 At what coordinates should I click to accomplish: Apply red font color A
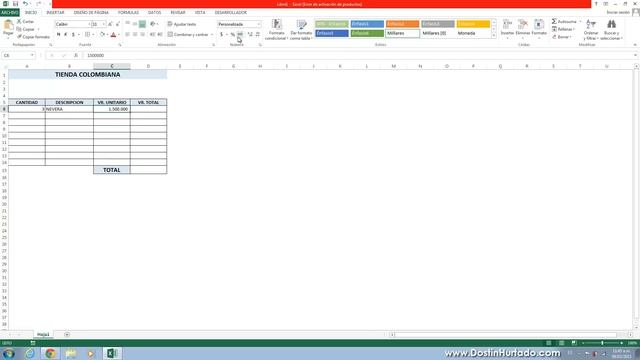(113, 35)
